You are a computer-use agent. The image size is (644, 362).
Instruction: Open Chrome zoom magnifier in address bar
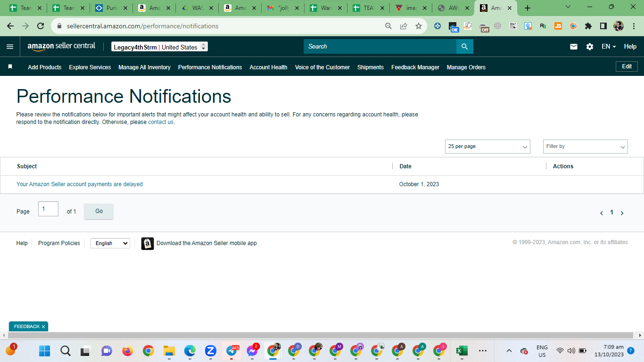(388, 26)
